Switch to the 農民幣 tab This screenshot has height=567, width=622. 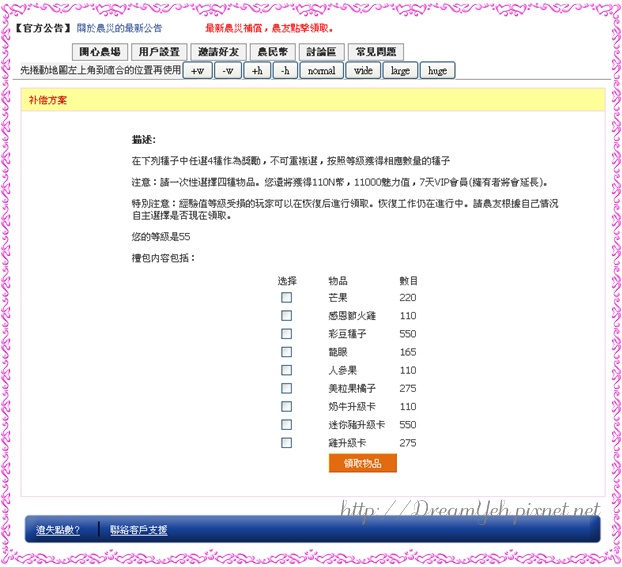[x=273, y=52]
